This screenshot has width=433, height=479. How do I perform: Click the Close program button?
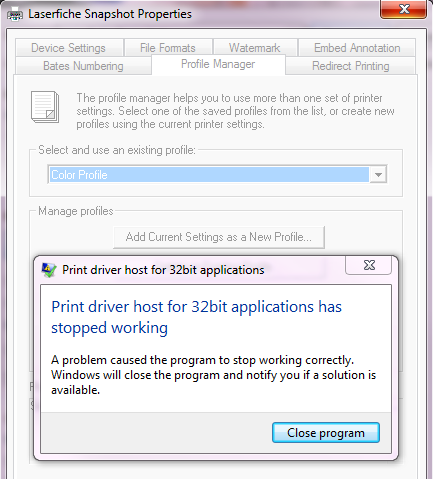[x=326, y=433]
